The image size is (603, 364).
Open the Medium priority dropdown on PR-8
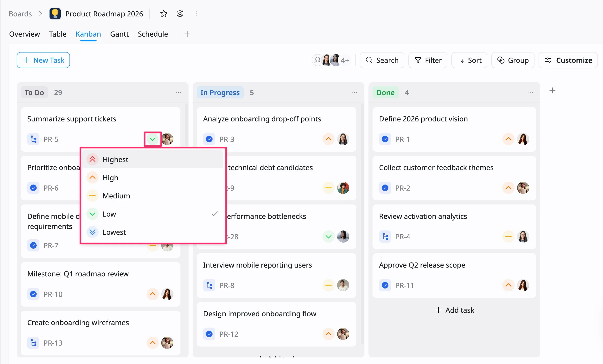[329, 285]
